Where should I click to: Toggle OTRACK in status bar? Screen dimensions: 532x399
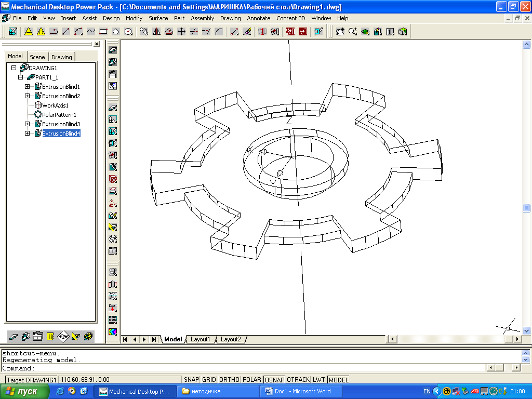(x=298, y=380)
